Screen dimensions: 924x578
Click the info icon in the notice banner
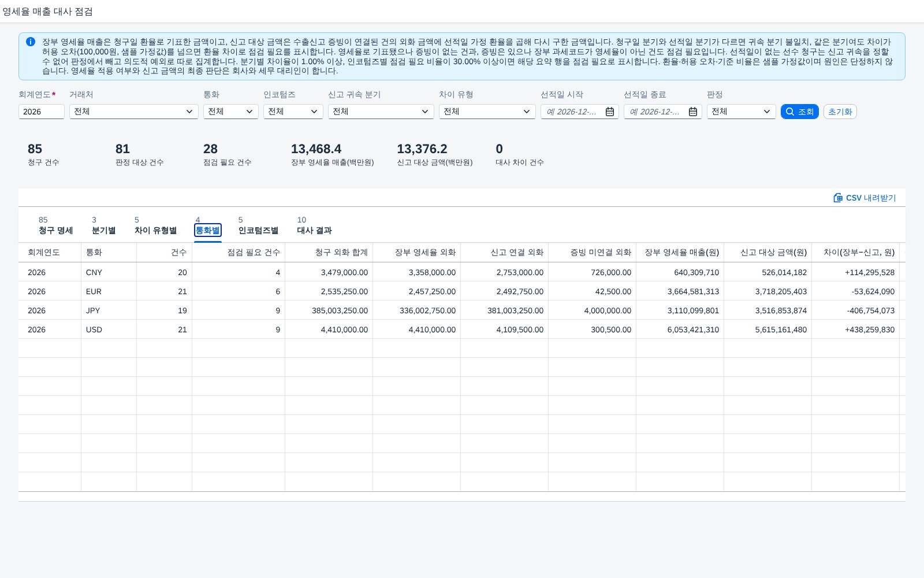(x=31, y=42)
